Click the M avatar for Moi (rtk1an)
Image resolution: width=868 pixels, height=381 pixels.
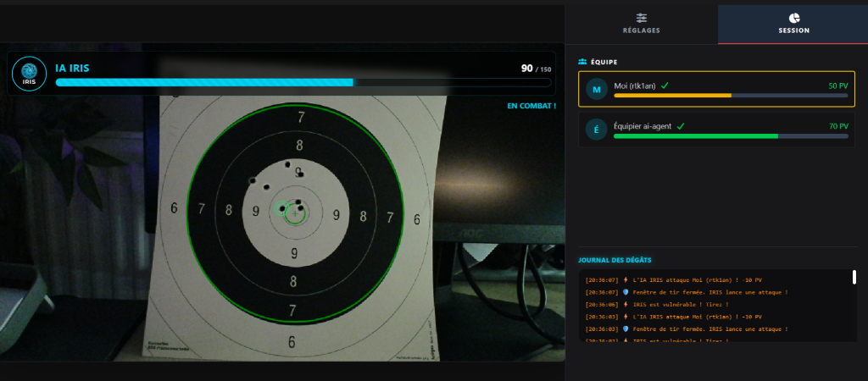[596, 89]
